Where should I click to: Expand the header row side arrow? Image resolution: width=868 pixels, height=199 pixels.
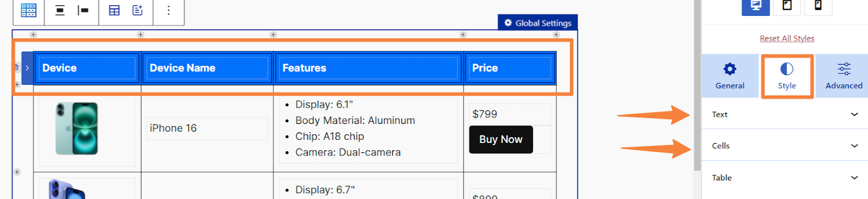(27, 68)
